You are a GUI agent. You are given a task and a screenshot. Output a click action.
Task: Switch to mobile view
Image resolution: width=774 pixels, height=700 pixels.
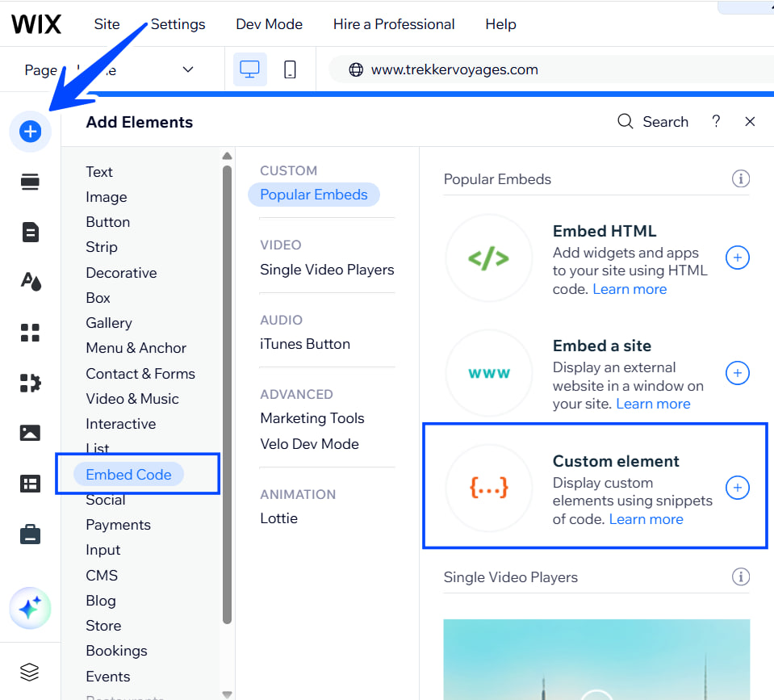click(x=290, y=69)
